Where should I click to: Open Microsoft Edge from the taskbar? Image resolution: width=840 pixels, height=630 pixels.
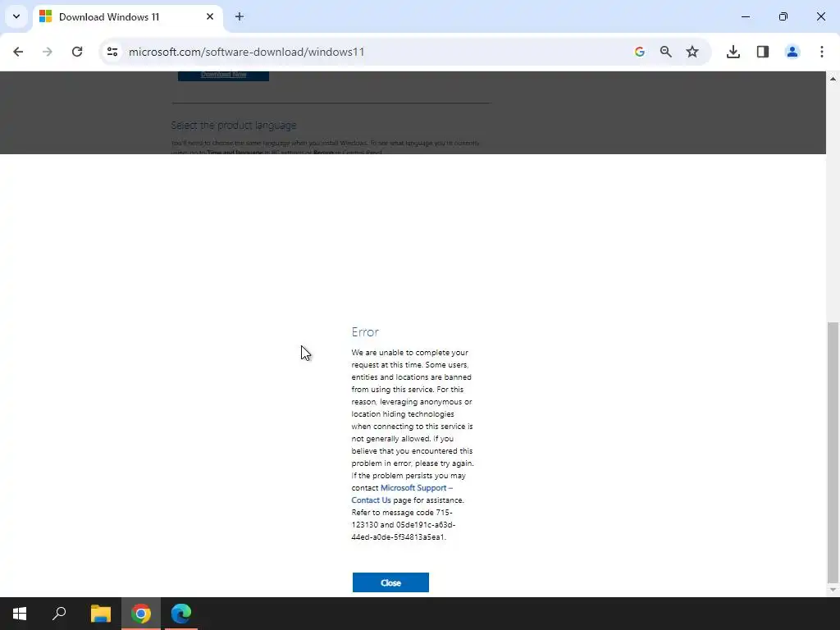tap(181, 614)
